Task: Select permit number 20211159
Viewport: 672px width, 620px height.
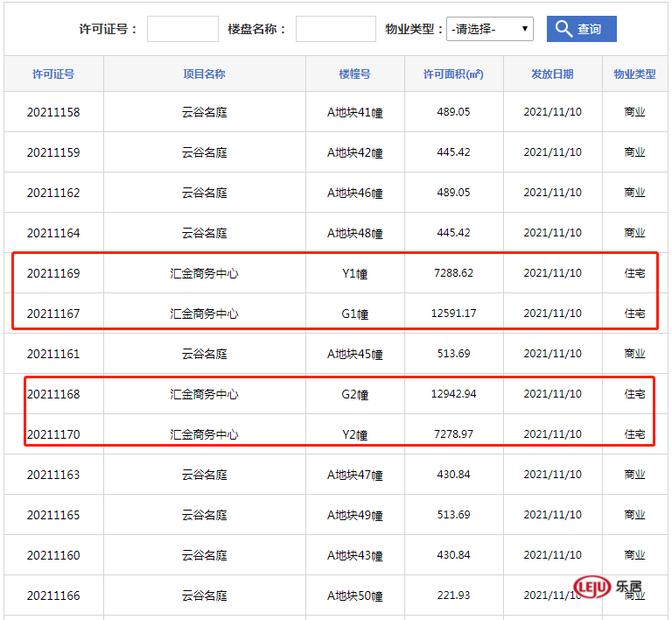Action: click(53, 152)
